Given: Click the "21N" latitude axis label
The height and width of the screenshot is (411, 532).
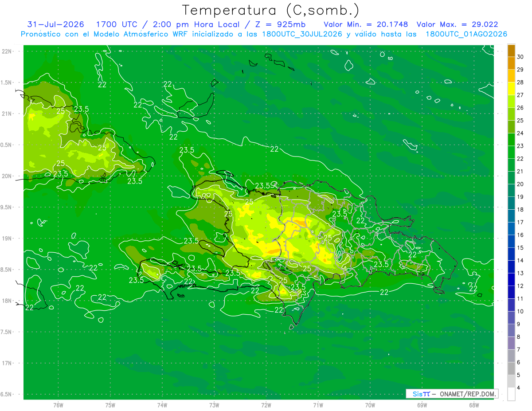Looking at the screenshot, I should 8,114.
